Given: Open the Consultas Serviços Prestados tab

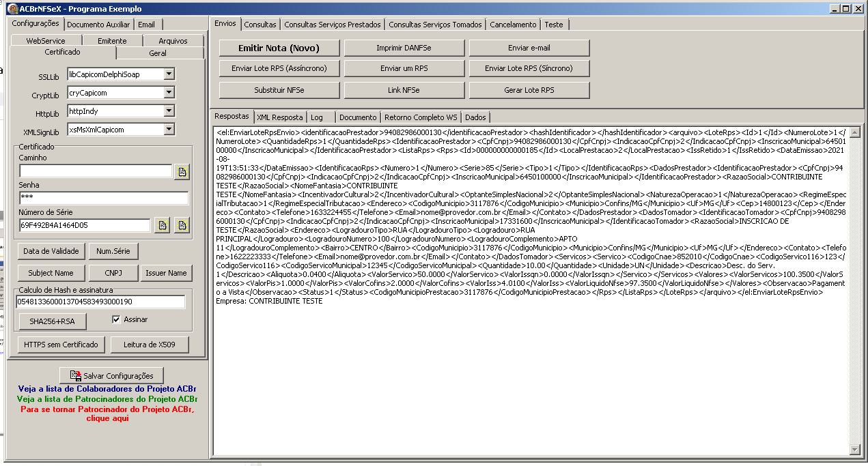Looking at the screenshot, I should (x=333, y=25).
